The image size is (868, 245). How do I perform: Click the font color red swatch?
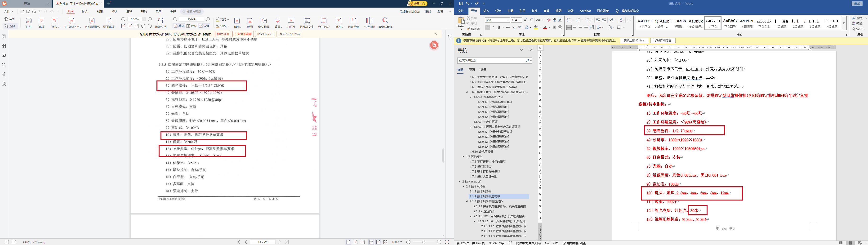tap(545, 28)
